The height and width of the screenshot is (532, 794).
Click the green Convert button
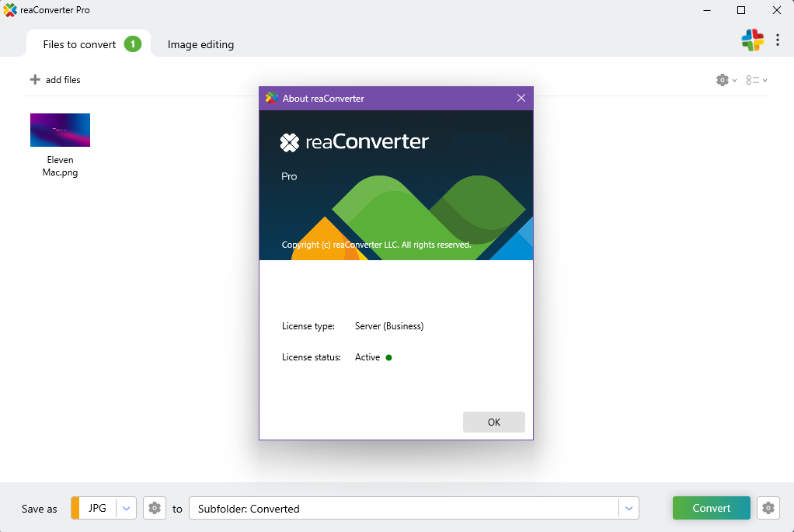tap(711, 508)
